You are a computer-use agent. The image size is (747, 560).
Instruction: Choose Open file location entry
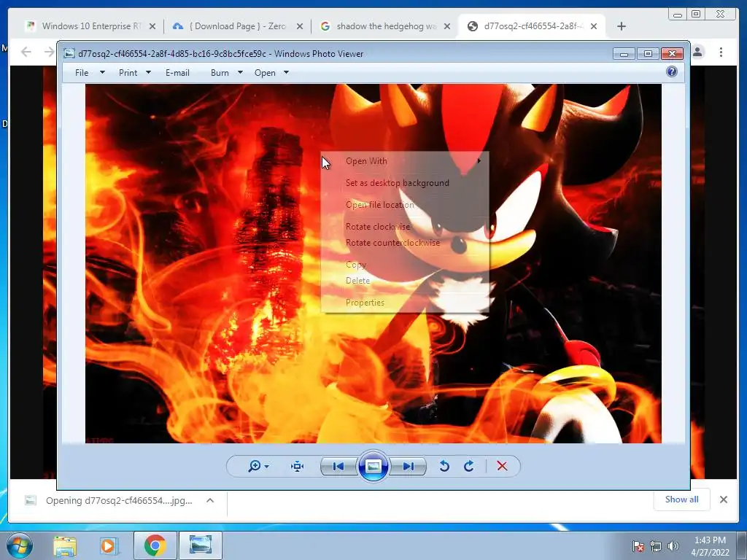point(405,205)
